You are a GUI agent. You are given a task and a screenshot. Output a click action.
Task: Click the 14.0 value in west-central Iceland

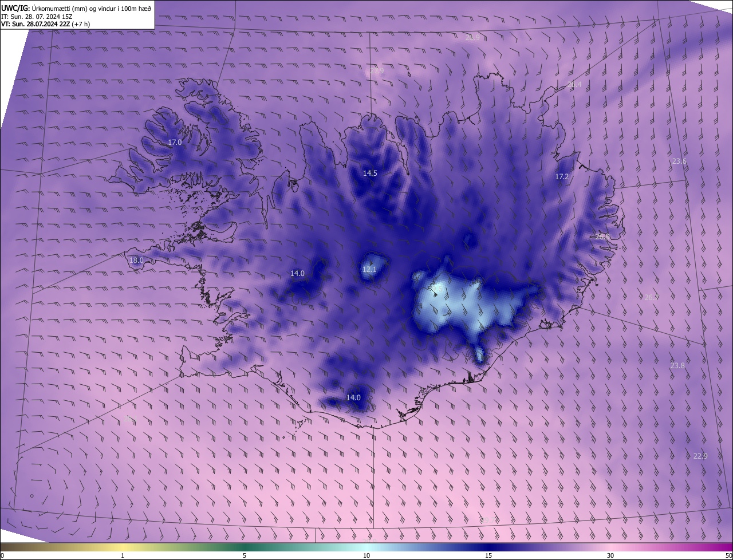tap(297, 273)
